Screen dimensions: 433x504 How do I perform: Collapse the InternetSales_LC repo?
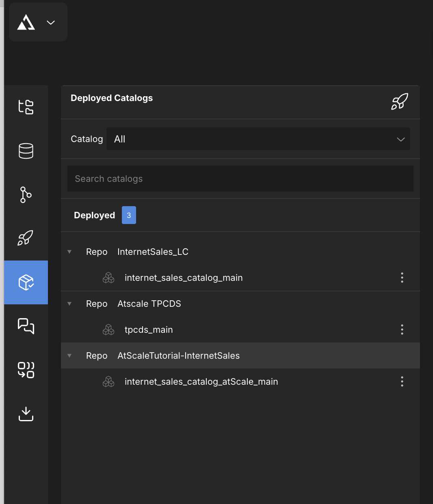[x=69, y=252]
